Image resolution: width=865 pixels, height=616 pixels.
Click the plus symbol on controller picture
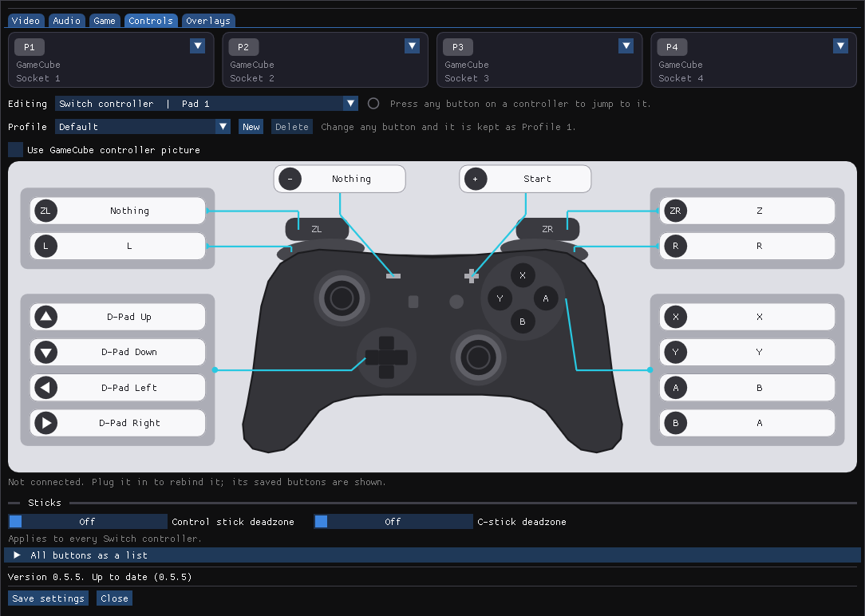(x=471, y=276)
